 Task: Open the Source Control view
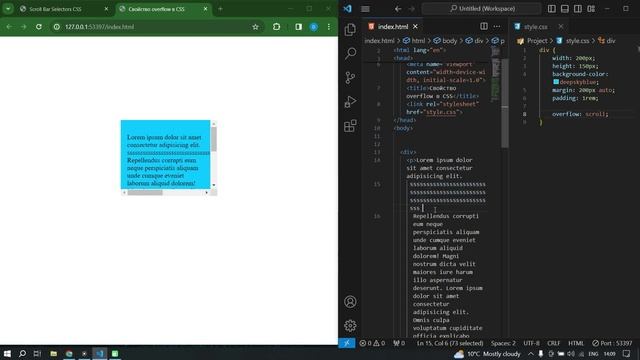click(350, 78)
